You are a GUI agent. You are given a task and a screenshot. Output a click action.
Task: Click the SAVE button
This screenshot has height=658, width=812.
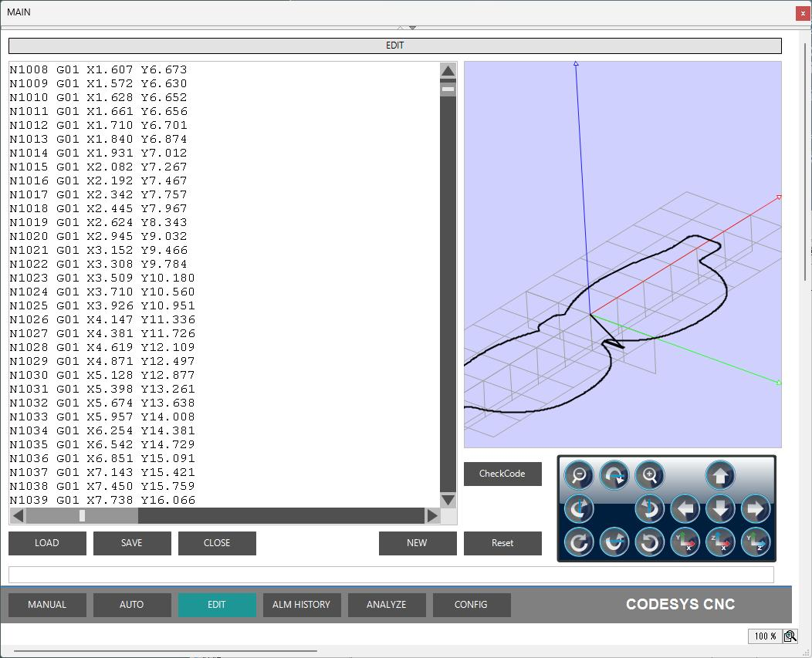tap(132, 543)
